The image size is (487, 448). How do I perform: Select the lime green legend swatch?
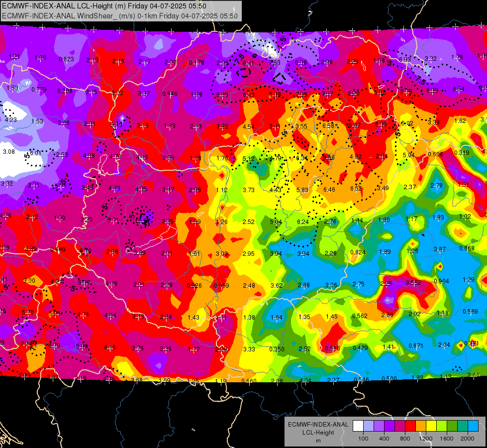(x=441, y=426)
